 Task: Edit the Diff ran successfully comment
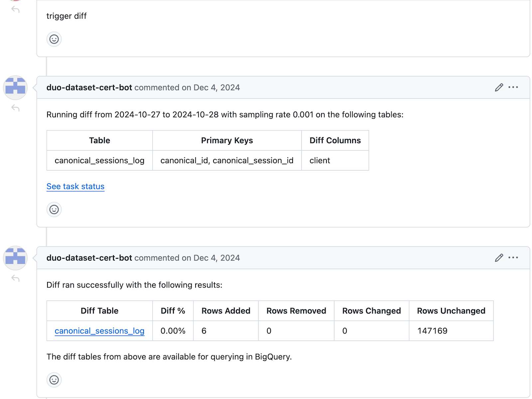click(x=499, y=258)
